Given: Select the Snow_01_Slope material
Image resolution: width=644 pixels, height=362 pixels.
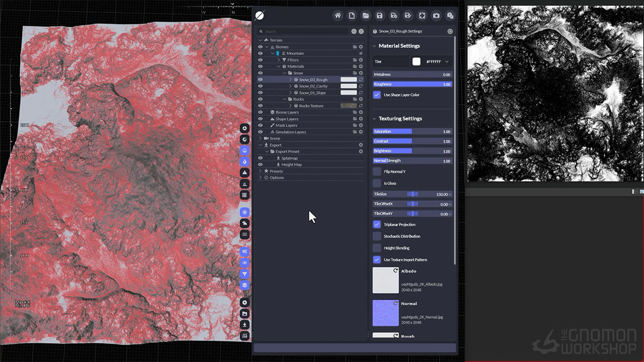Looking at the screenshot, I should [x=312, y=93].
